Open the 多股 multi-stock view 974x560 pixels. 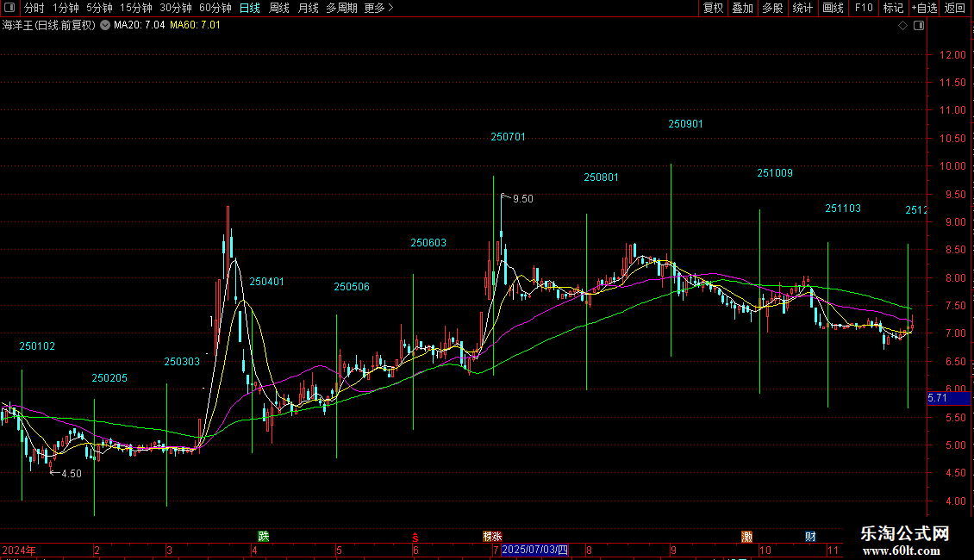click(x=772, y=8)
